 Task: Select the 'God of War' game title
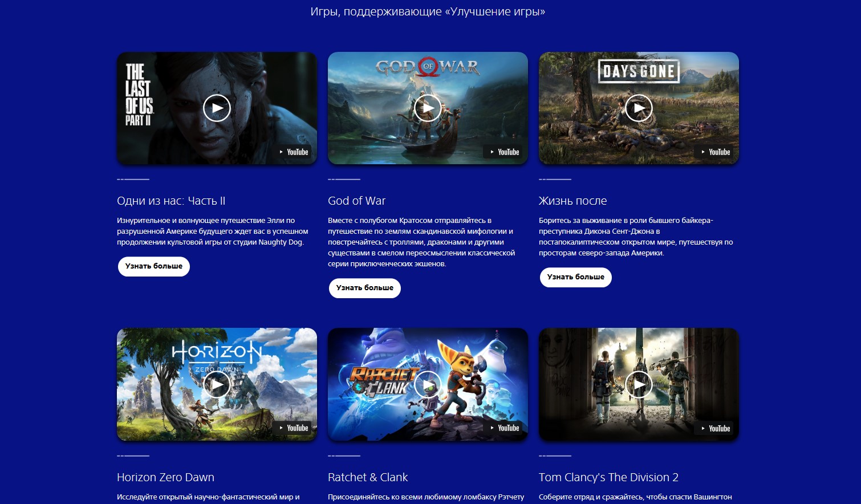[357, 201]
